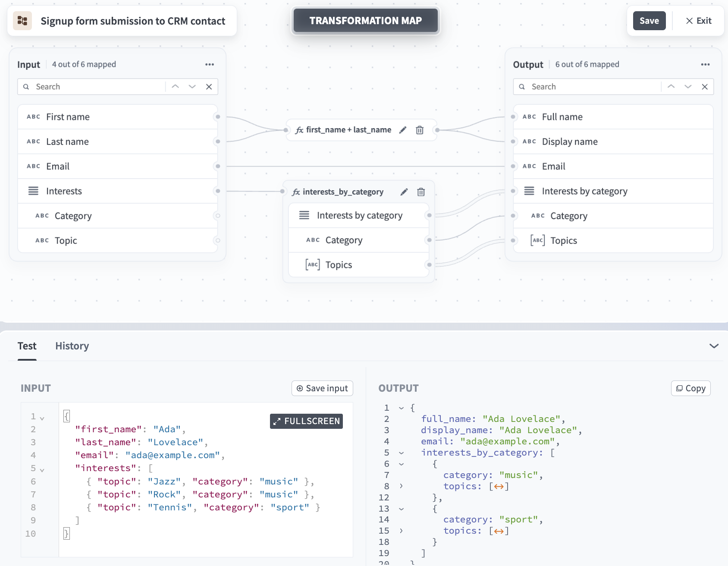Click the fx icon on first_name + last_name node

[299, 130]
